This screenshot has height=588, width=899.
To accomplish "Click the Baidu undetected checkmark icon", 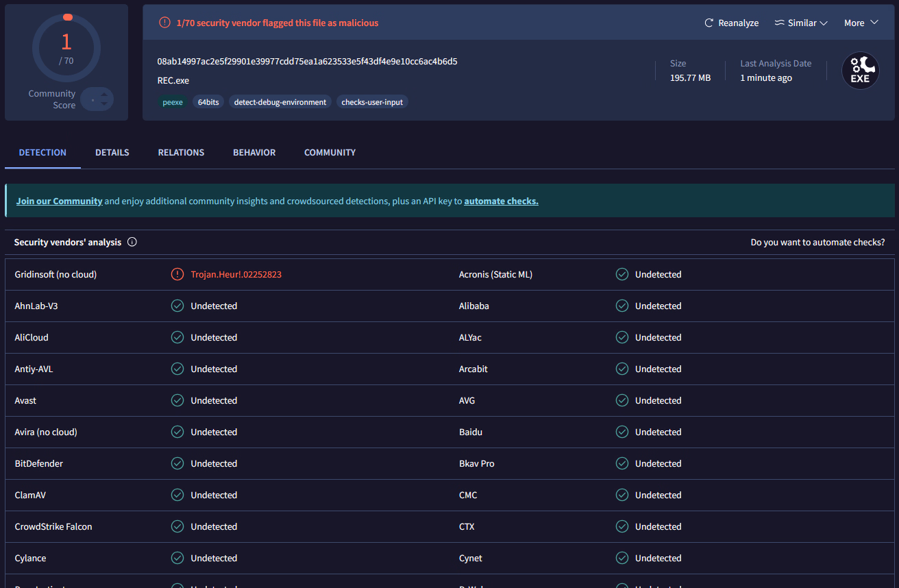I will (x=622, y=432).
